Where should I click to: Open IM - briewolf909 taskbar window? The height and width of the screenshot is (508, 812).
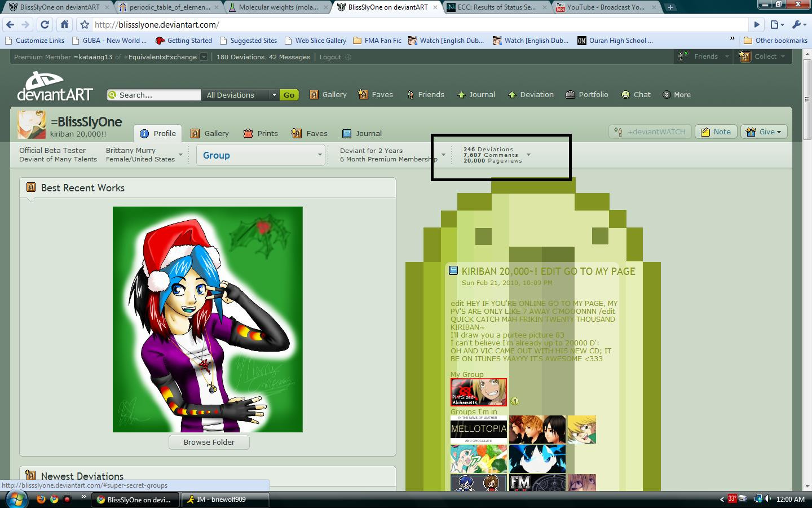click(226, 500)
